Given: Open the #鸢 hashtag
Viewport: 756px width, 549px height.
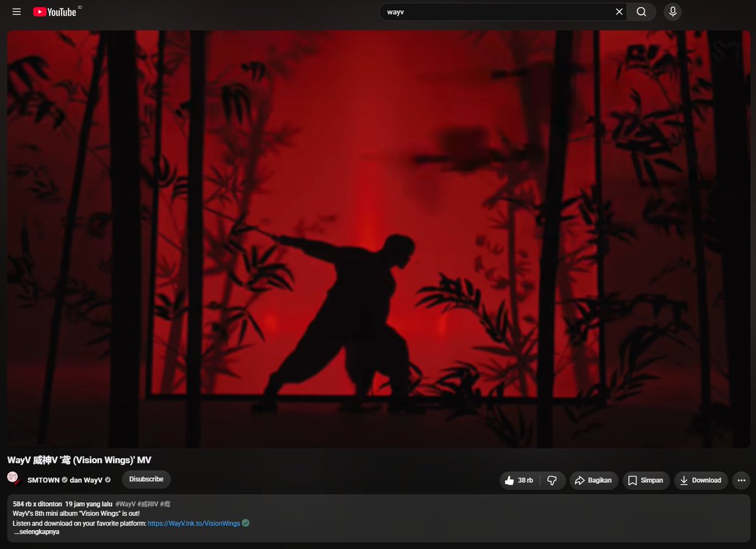Looking at the screenshot, I should [x=165, y=504].
